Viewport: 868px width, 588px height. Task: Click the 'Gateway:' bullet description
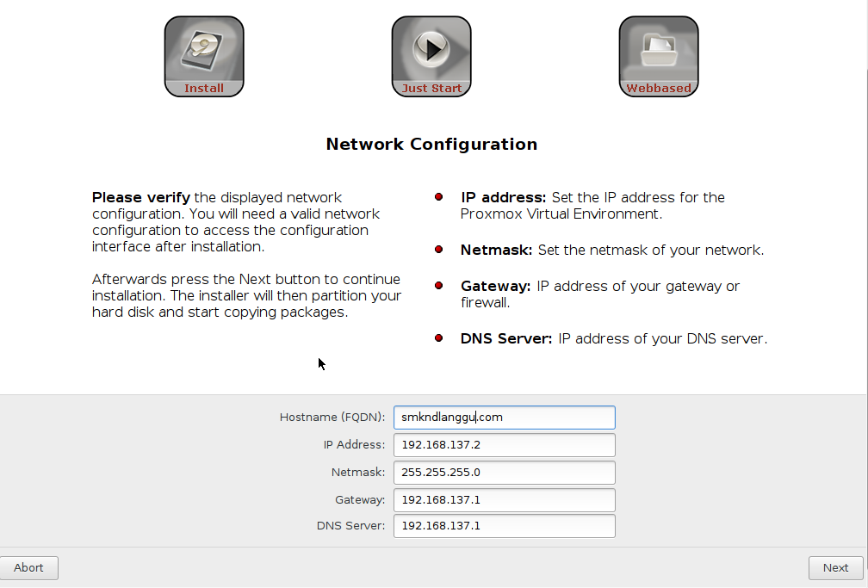click(600, 294)
